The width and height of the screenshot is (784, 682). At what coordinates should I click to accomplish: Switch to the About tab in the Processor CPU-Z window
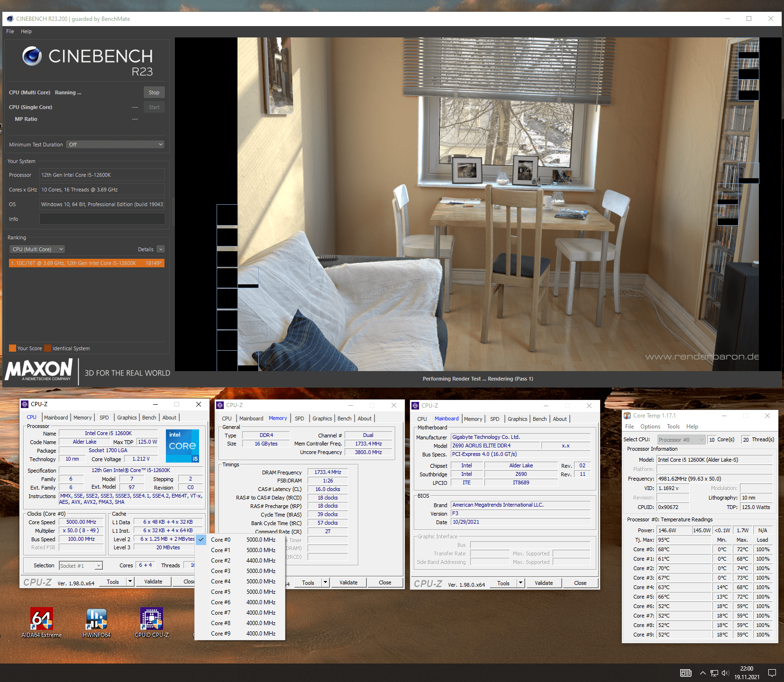[169, 418]
